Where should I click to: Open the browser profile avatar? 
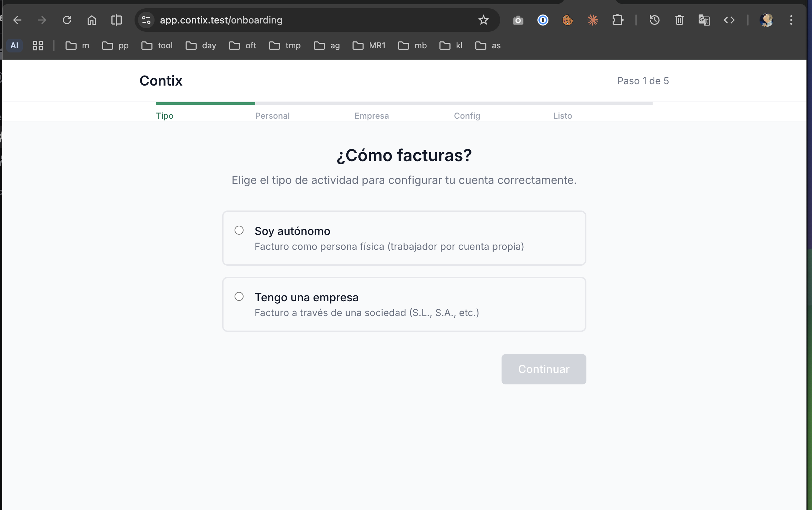point(766,20)
